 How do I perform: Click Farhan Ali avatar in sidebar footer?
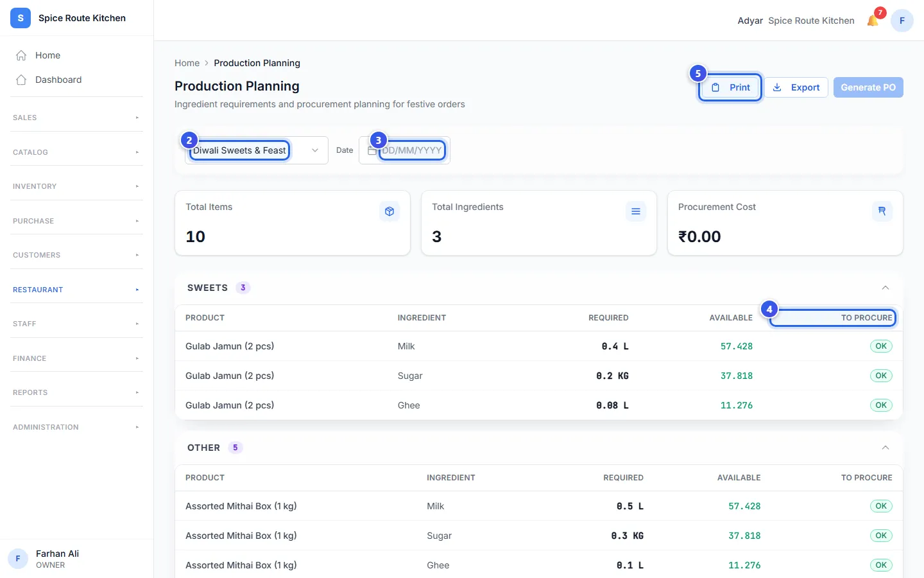click(18, 559)
